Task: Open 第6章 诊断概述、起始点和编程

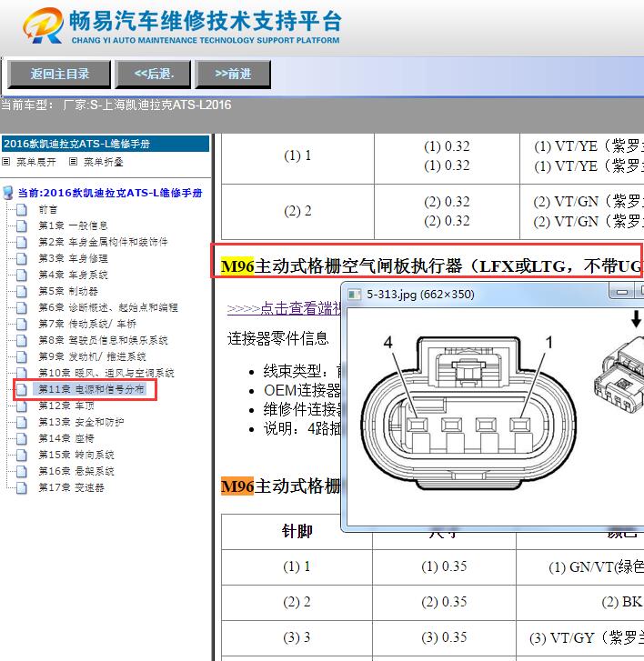Action: (x=108, y=307)
